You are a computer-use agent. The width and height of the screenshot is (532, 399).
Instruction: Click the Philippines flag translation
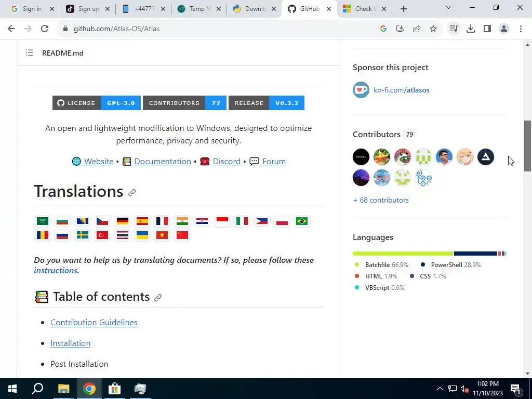(262, 221)
